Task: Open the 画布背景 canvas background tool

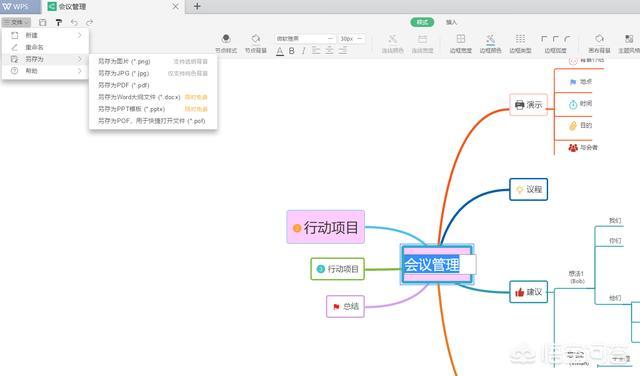Action: (599, 43)
